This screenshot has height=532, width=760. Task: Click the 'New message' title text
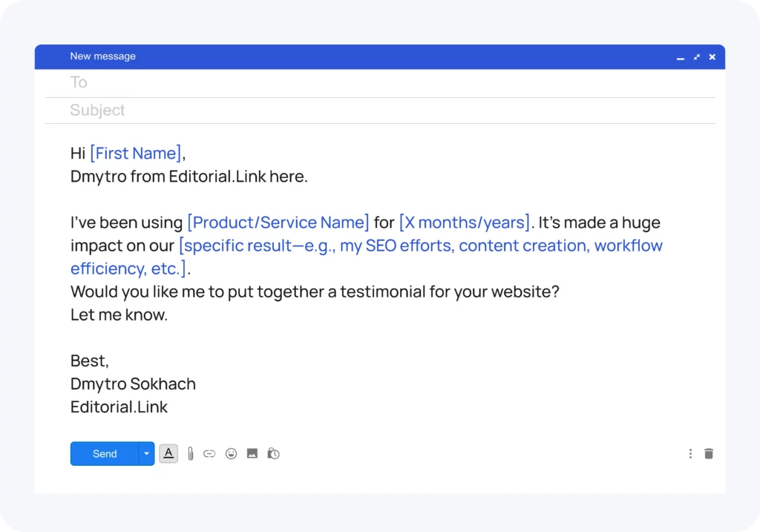[x=102, y=56]
